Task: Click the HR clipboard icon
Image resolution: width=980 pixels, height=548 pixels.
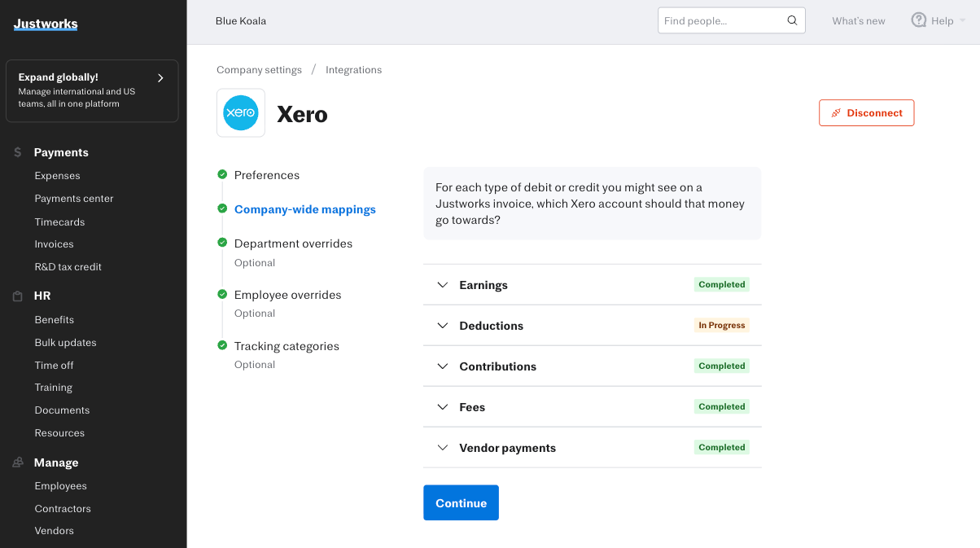Action: 18,296
